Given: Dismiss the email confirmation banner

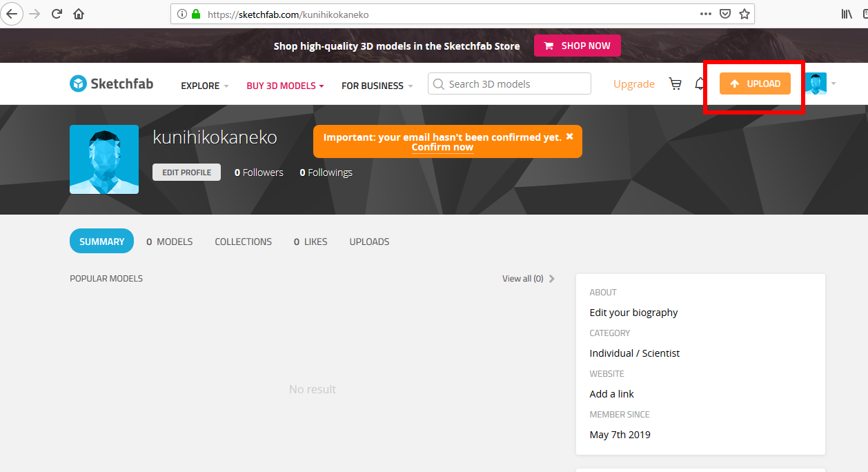Looking at the screenshot, I should 569,137.
